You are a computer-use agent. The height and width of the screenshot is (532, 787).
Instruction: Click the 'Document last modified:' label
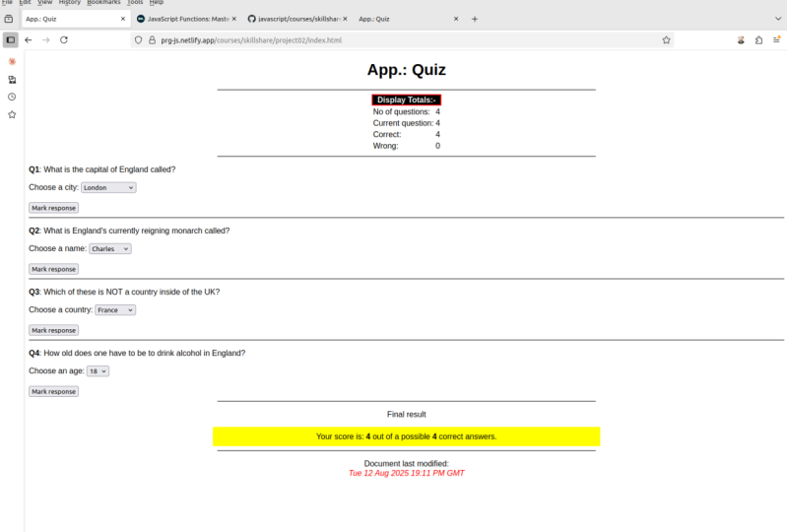click(x=407, y=464)
